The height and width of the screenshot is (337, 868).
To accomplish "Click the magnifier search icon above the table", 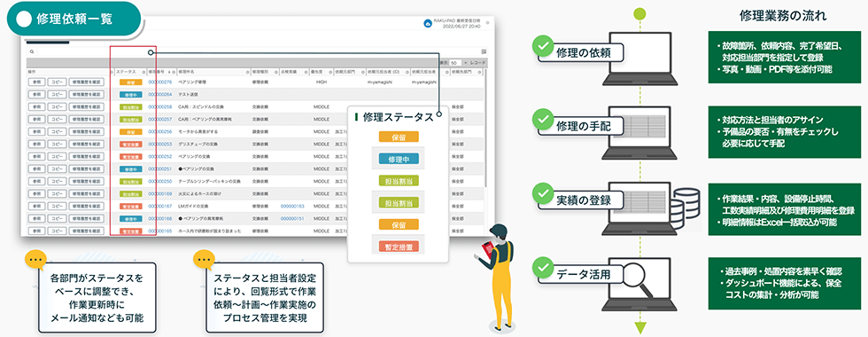I will click(32, 52).
